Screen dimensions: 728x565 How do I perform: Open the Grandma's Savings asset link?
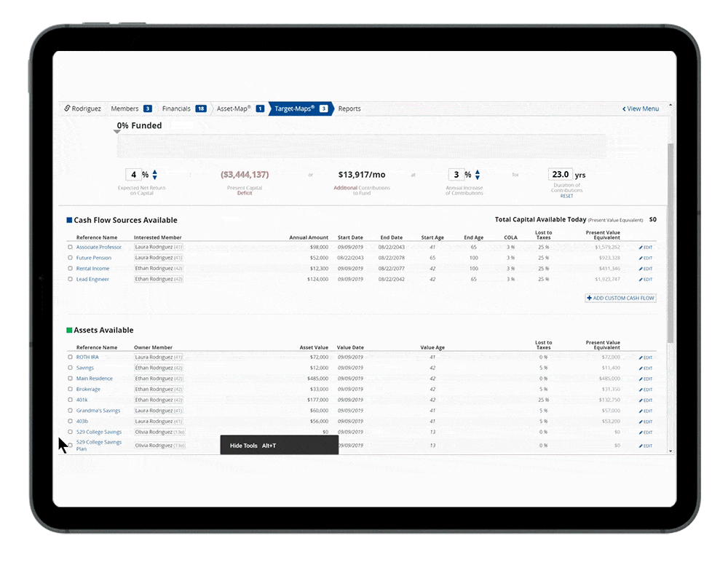[98, 411]
